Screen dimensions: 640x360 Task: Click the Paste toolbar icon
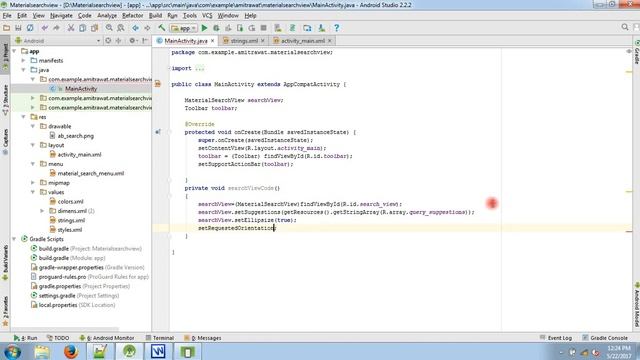94,28
